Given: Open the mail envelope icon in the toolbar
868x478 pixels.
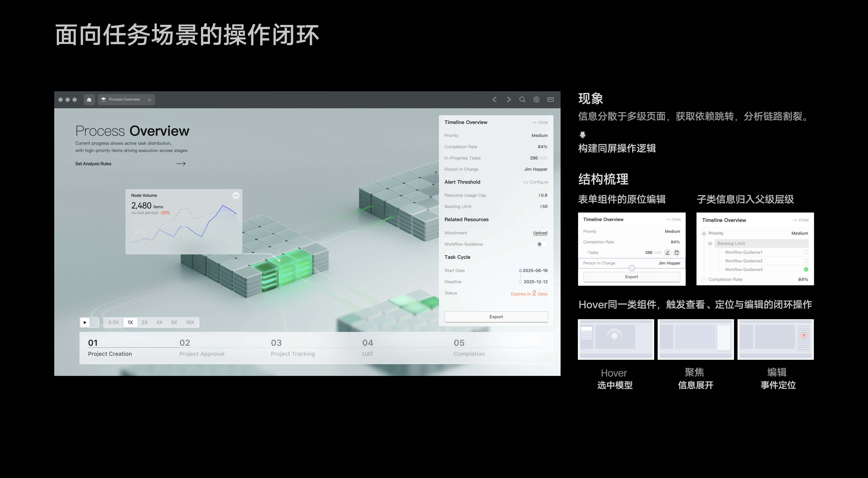Looking at the screenshot, I should tap(551, 100).
